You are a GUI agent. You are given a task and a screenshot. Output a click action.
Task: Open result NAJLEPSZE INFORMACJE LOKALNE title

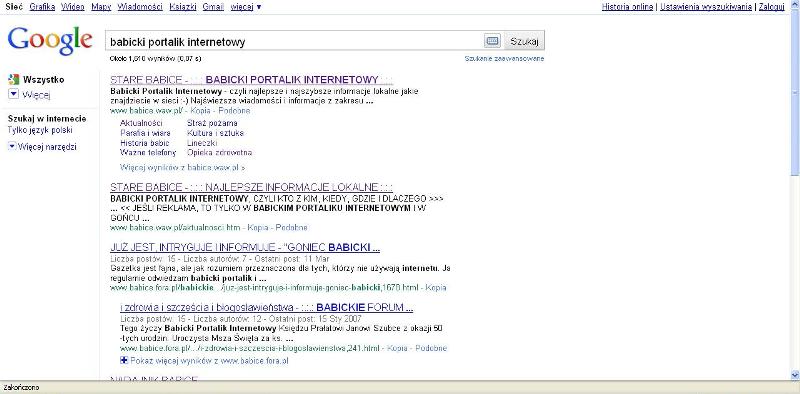click(x=252, y=187)
